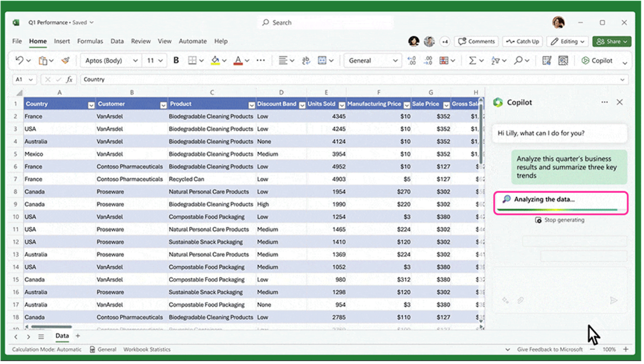Click the Share button
This screenshot has height=364, width=644.
tap(611, 41)
